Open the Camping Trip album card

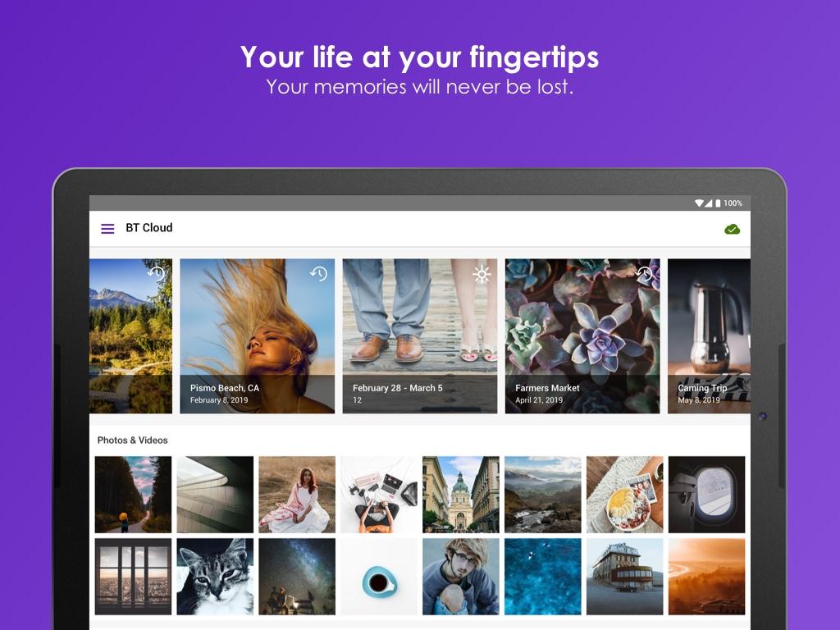pyautogui.click(x=709, y=336)
